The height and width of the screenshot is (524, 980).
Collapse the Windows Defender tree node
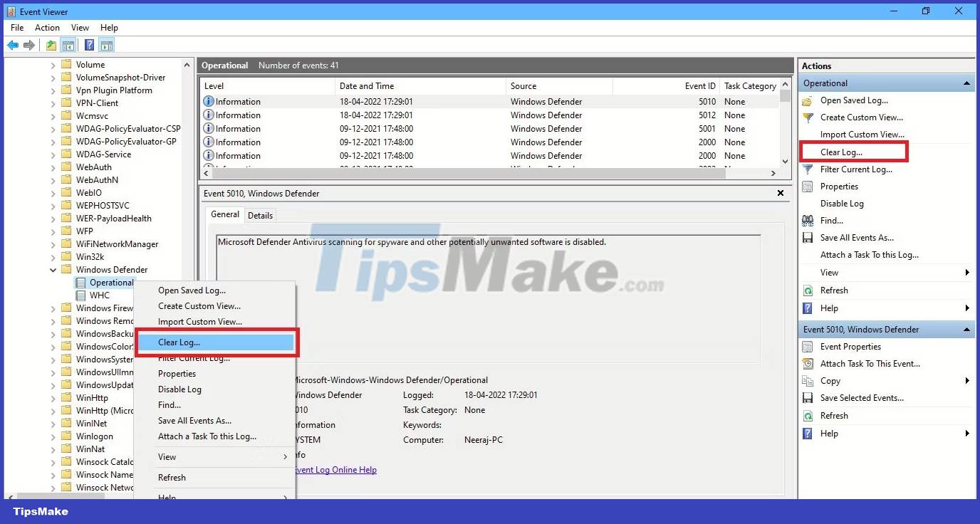[x=52, y=269]
